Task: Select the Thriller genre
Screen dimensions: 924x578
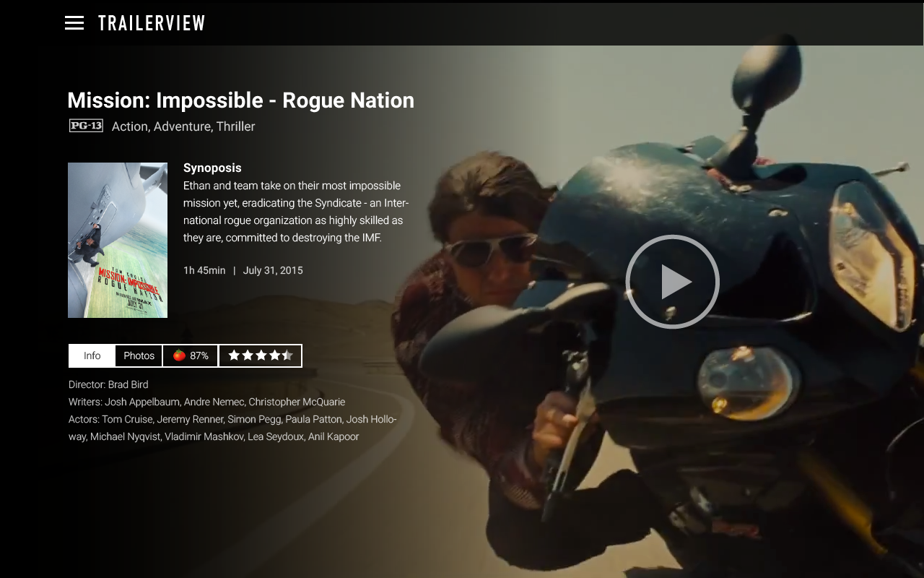Action: (x=235, y=126)
